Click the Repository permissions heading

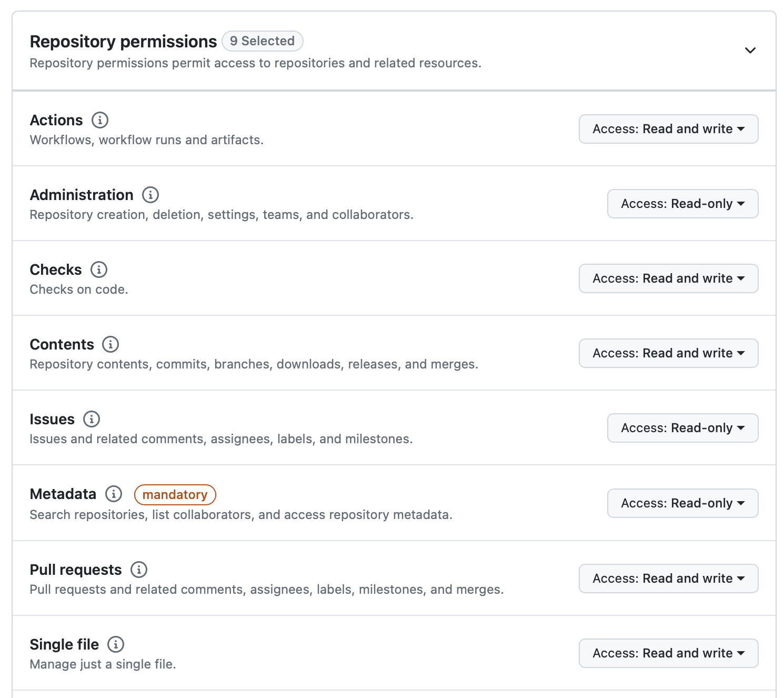click(x=123, y=41)
